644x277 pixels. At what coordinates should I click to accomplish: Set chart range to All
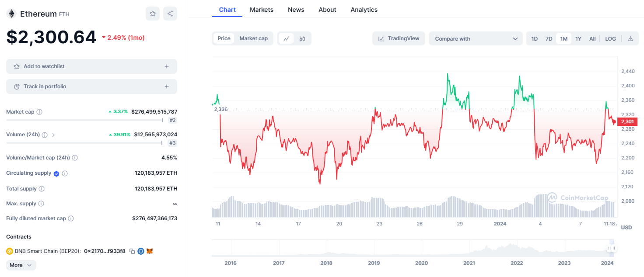592,38
